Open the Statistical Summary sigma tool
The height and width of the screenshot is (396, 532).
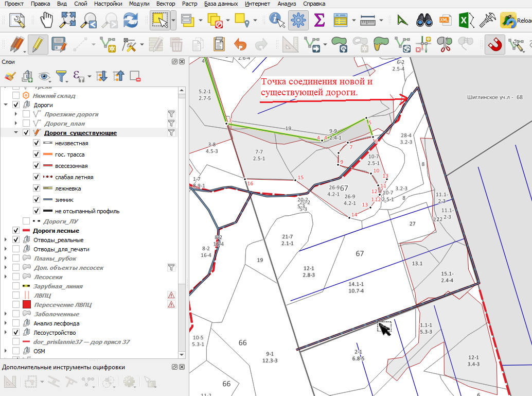point(319,20)
